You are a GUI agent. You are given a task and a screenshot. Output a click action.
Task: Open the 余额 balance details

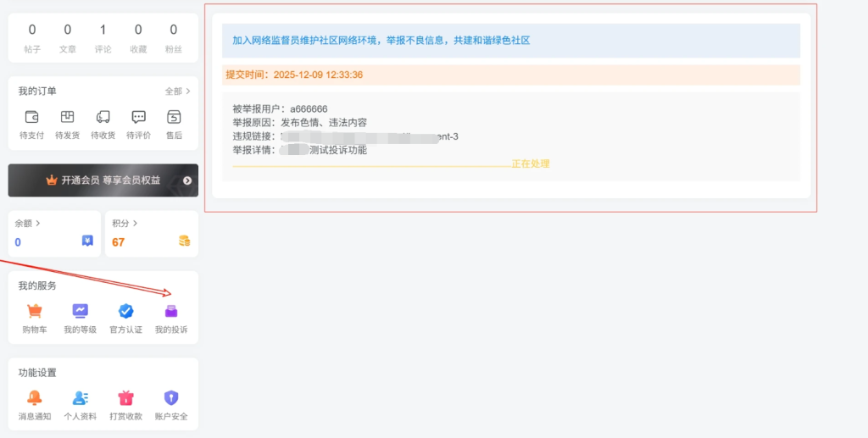[27, 224]
